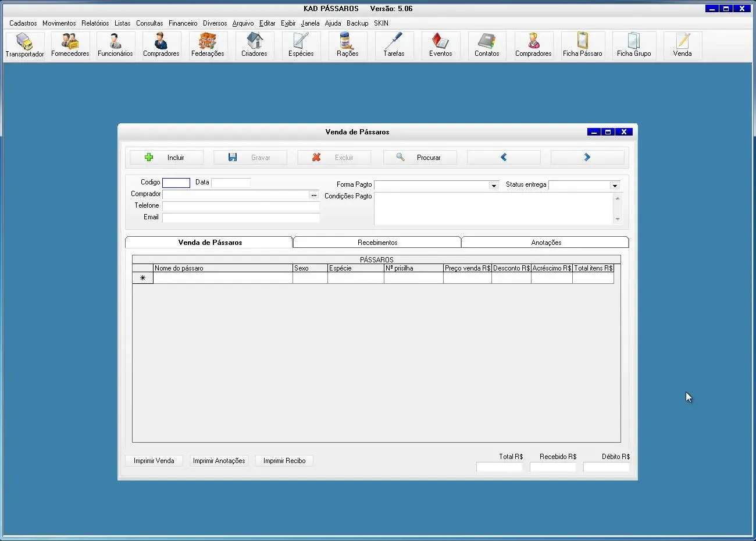Open Comprador lookup ellipsis button
The width and height of the screenshot is (756, 541).
pyautogui.click(x=314, y=195)
